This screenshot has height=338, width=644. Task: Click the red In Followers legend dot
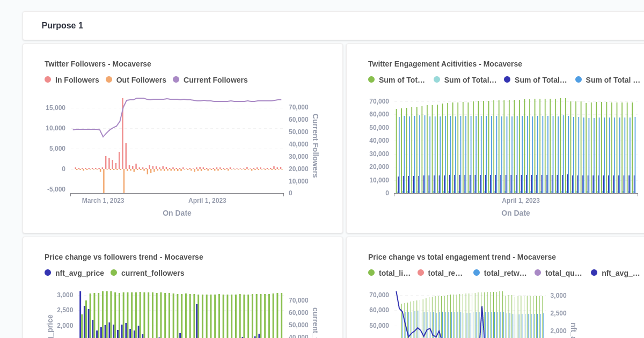coord(48,79)
